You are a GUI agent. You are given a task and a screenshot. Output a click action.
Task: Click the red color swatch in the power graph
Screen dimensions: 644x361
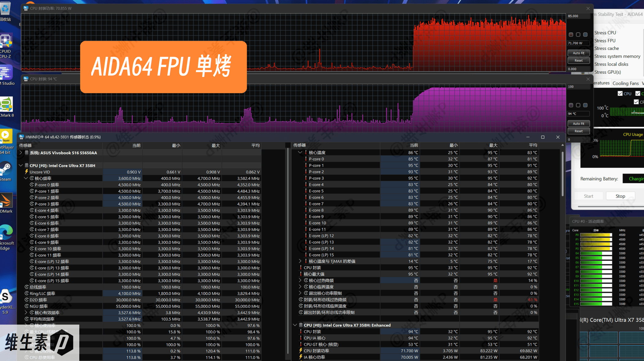coord(571,35)
